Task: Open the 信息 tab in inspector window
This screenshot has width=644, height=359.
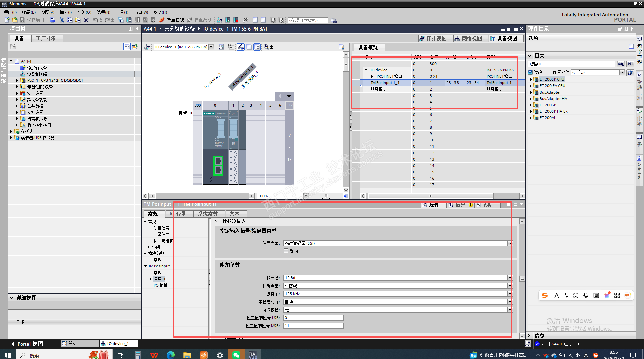Action: point(460,205)
